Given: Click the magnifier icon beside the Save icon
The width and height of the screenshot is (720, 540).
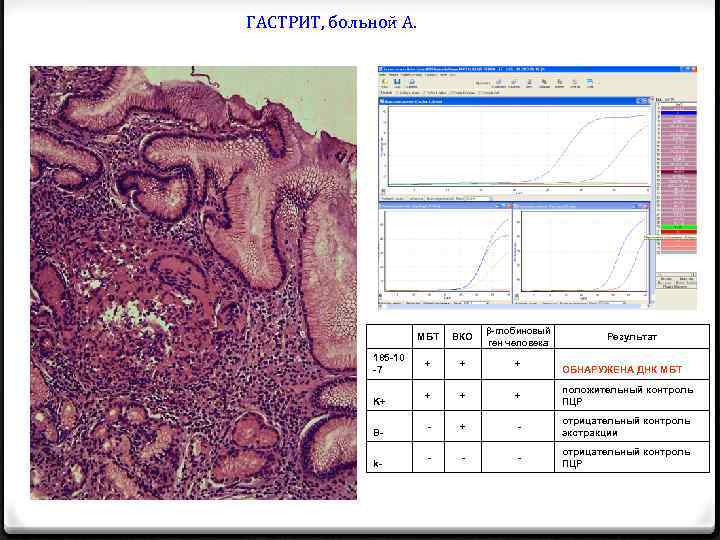Looking at the screenshot, I should coord(412,81).
